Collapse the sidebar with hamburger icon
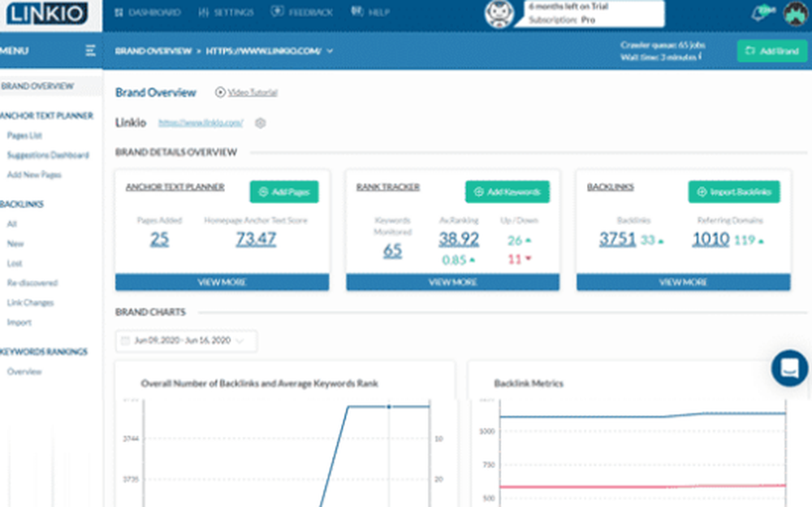 [x=90, y=50]
